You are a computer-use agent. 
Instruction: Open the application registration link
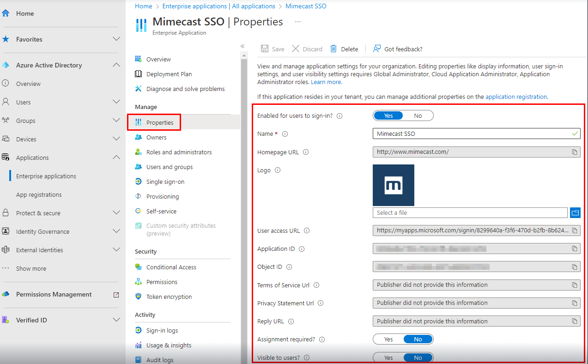tap(516, 97)
